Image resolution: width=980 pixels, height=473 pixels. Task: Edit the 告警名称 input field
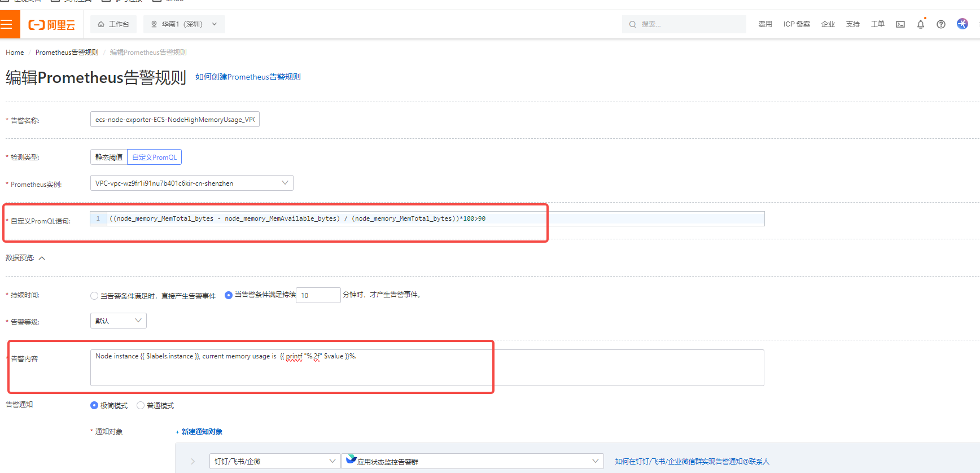175,119
